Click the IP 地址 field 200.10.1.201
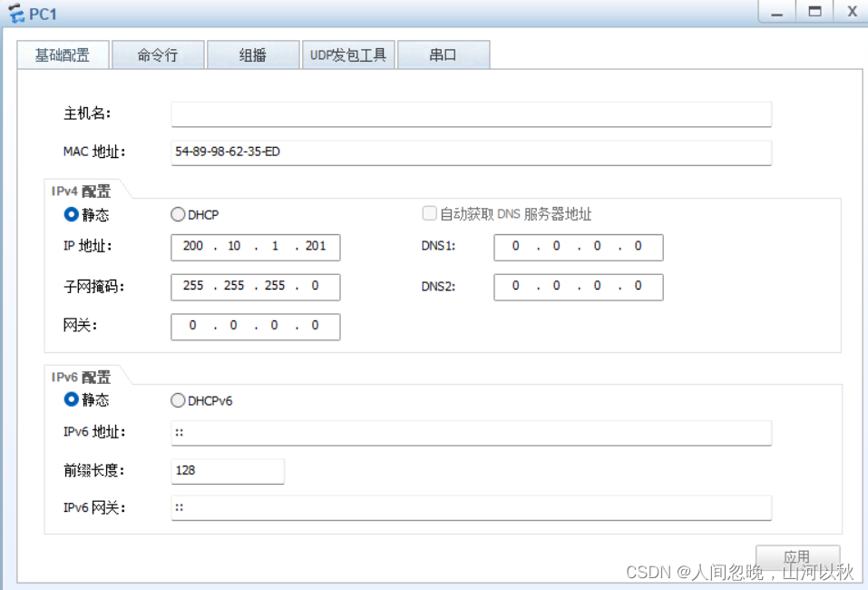Image resolution: width=868 pixels, height=590 pixels. click(x=256, y=247)
